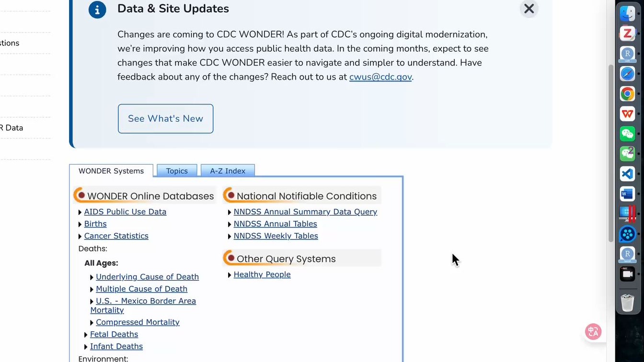The height and width of the screenshot is (362, 644).
Task: Launch Zotero from the dock
Action: click(x=627, y=34)
